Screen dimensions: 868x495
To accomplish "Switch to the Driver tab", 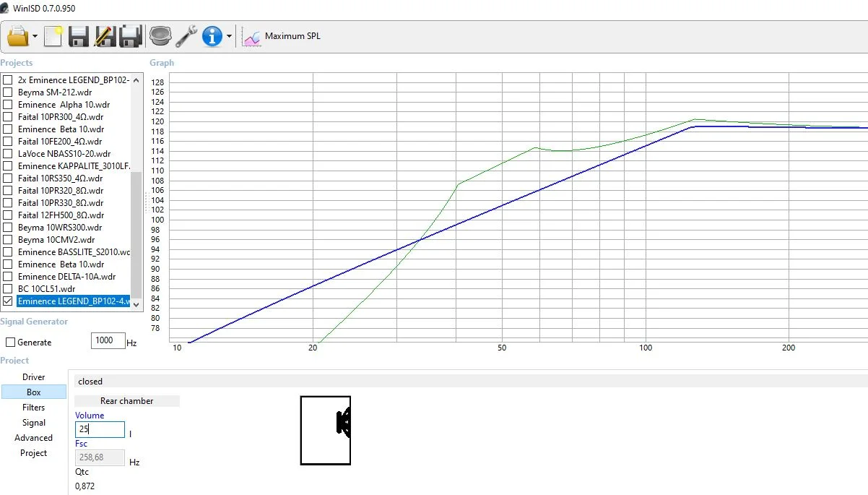I will (x=34, y=377).
